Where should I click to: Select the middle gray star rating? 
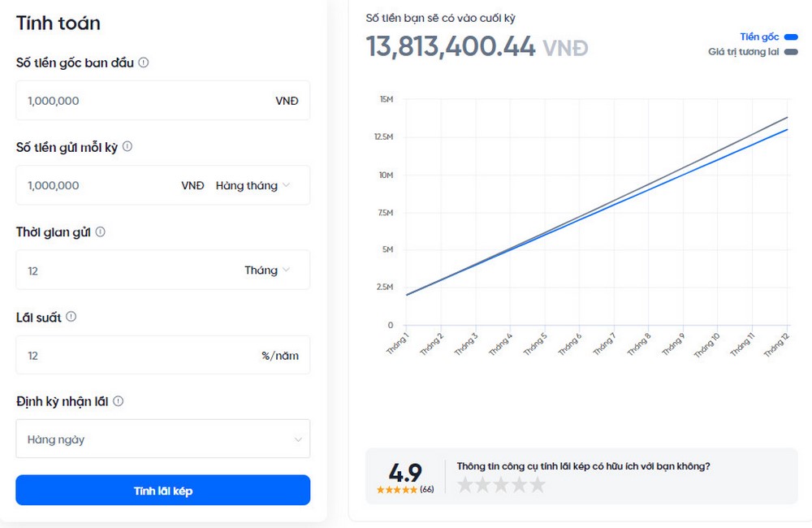click(x=503, y=484)
